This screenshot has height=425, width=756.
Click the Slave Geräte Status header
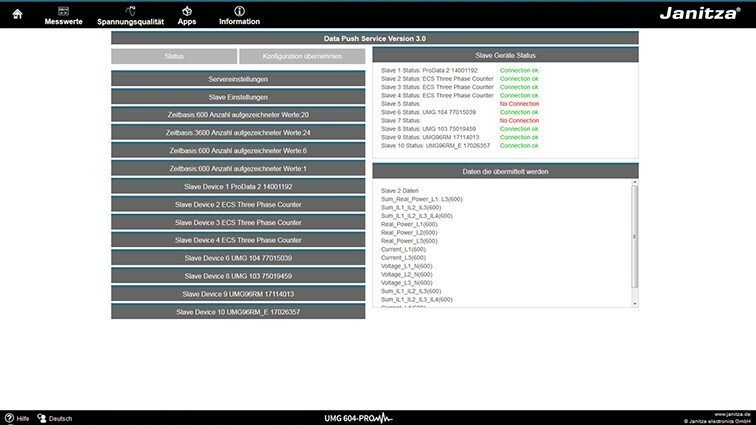click(x=505, y=56)
